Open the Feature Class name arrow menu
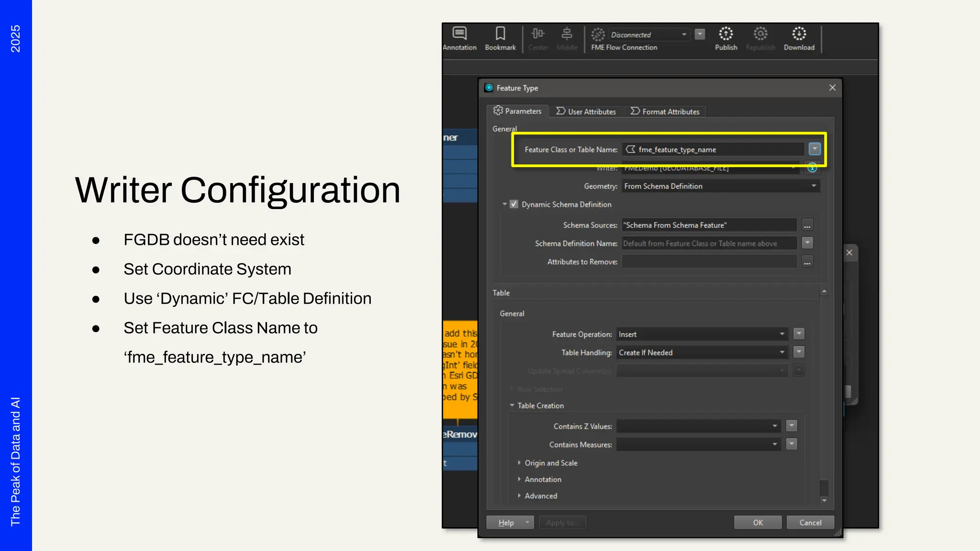The height and width of the screenshot is (551, 980). [814, 149]
